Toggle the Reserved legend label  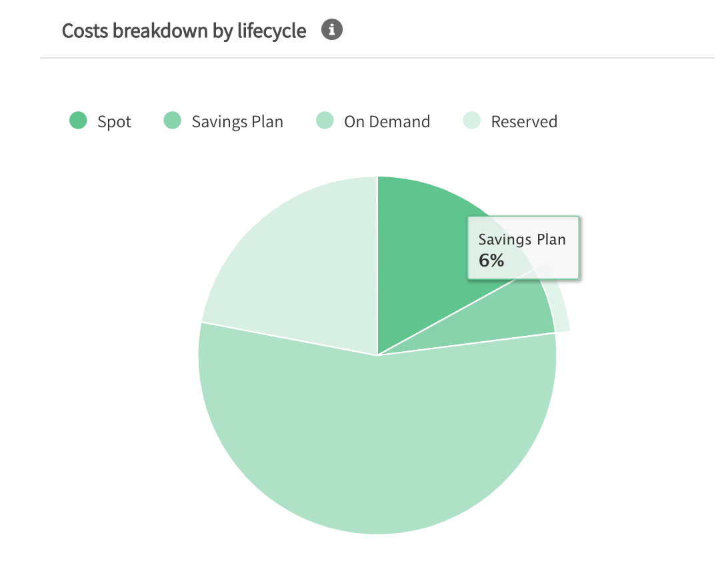click(524, 122)
